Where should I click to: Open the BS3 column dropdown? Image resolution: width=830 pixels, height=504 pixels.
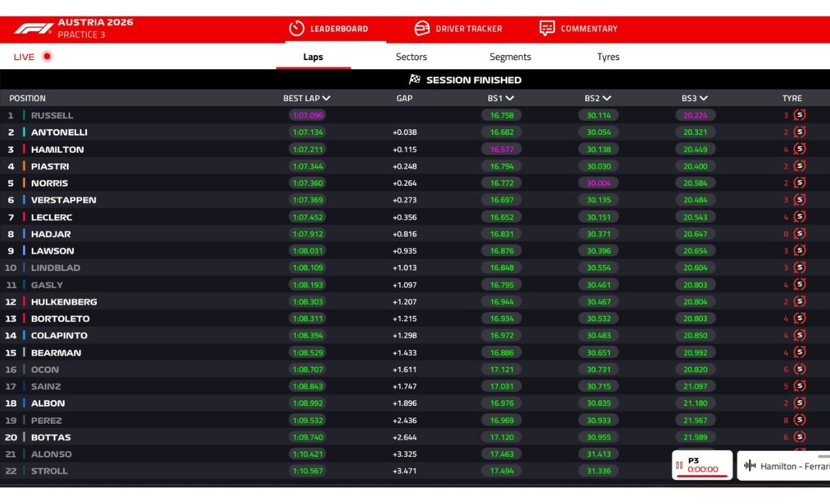pos(703,98)
